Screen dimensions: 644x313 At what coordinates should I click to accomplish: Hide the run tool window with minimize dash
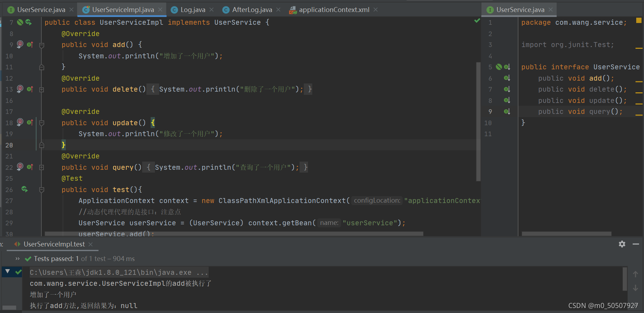click(636, 244)
